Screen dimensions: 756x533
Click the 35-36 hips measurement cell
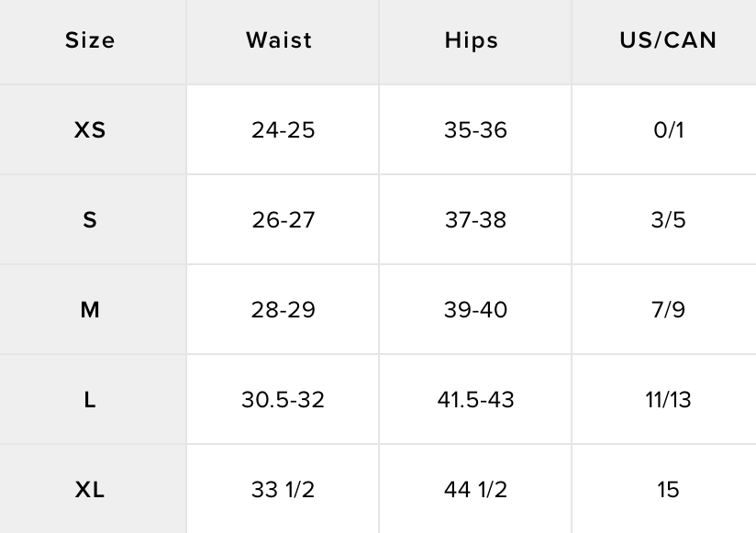[x=475, y=130]
